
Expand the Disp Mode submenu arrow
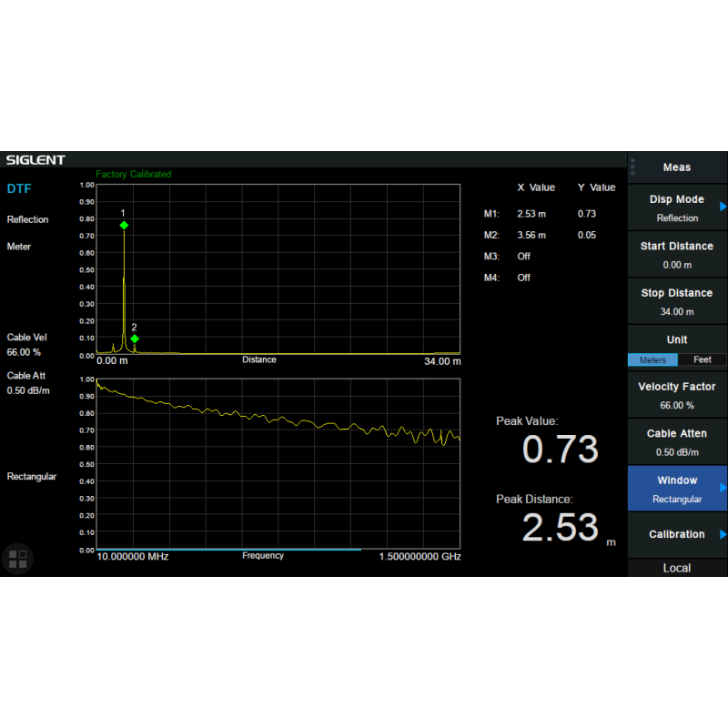pos(723,207)
